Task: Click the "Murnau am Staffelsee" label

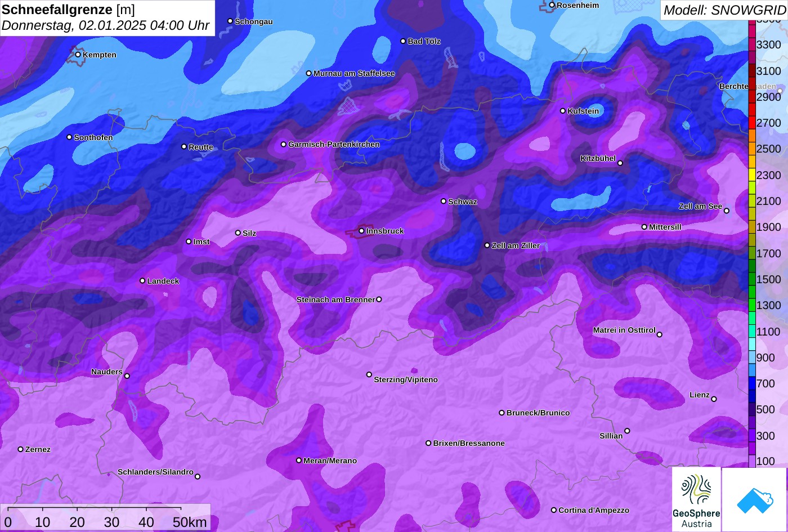Action: tap(354, 74)
